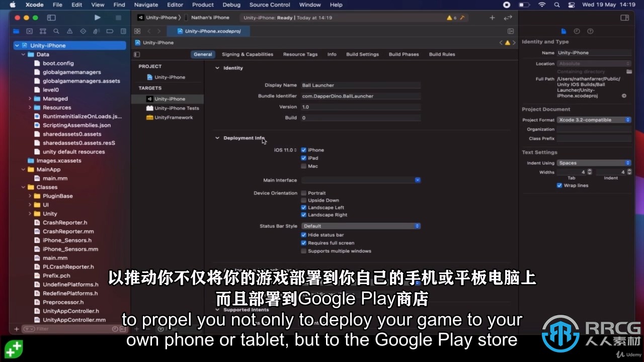Viewport: 644px width, 362px height.
Task: Open the Project Format dropdown
Action: [594, 120]
